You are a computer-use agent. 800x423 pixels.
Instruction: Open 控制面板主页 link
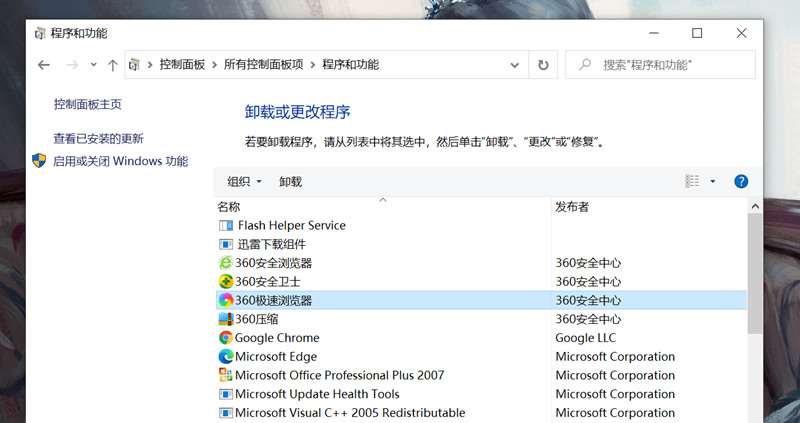coord(88,105)
